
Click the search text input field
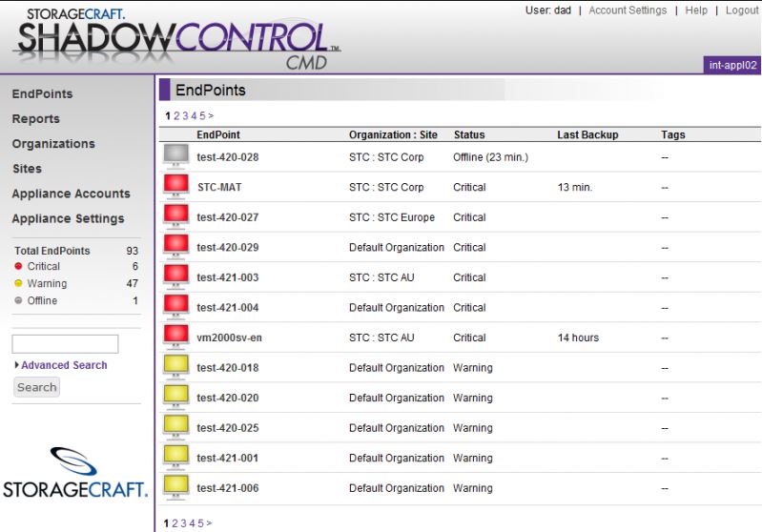(x=65, y=344)
